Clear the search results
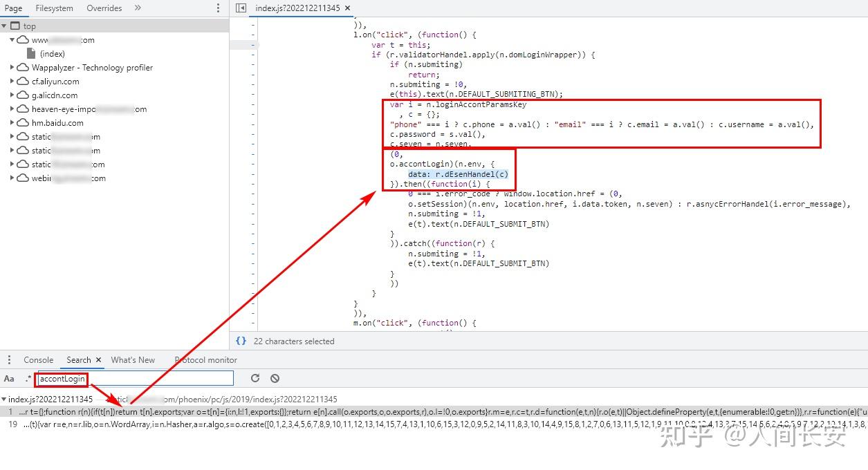The height and width of the screenshot is (470, 868). tap(275, 378)
